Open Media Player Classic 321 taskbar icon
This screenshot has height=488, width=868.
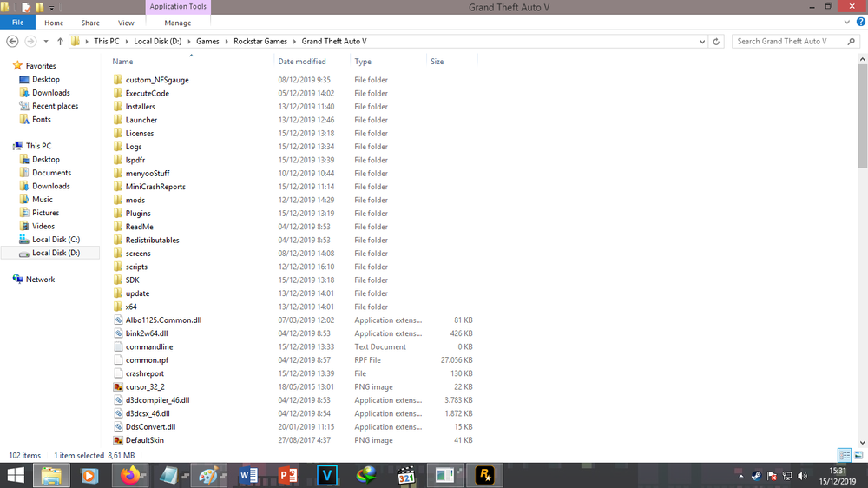coord(405,475)
